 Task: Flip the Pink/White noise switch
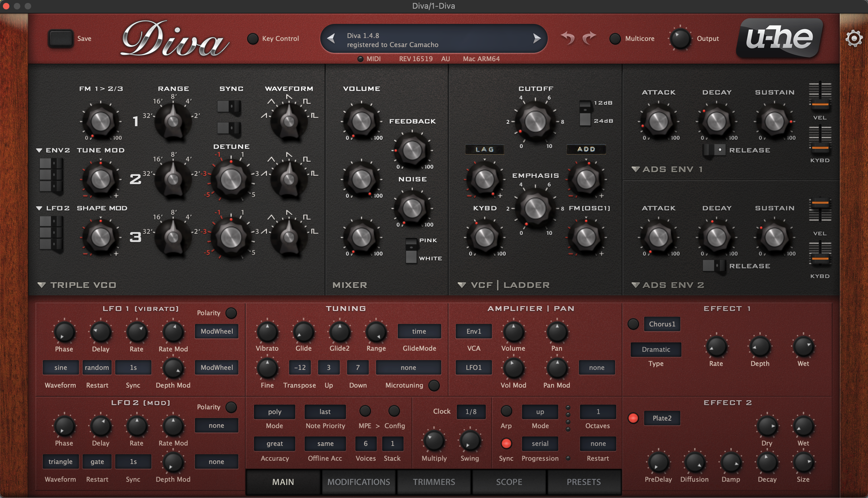point(411,250)
